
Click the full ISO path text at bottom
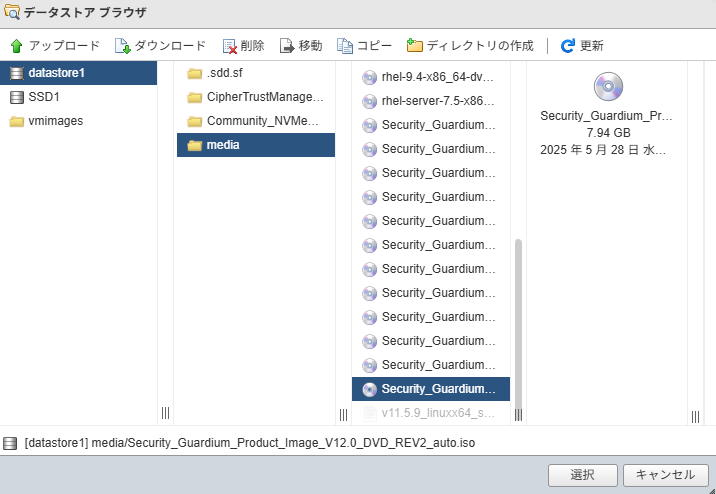(x=250, y=443)
